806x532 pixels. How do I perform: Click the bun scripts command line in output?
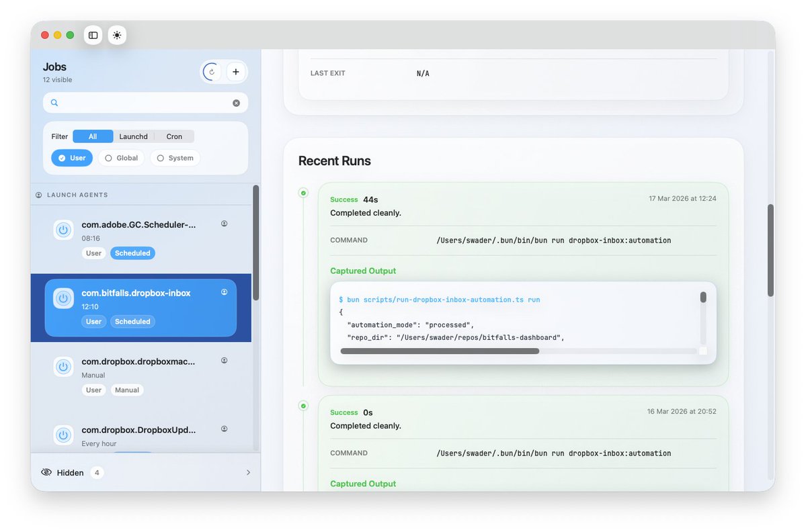click(x=440, y=300)
